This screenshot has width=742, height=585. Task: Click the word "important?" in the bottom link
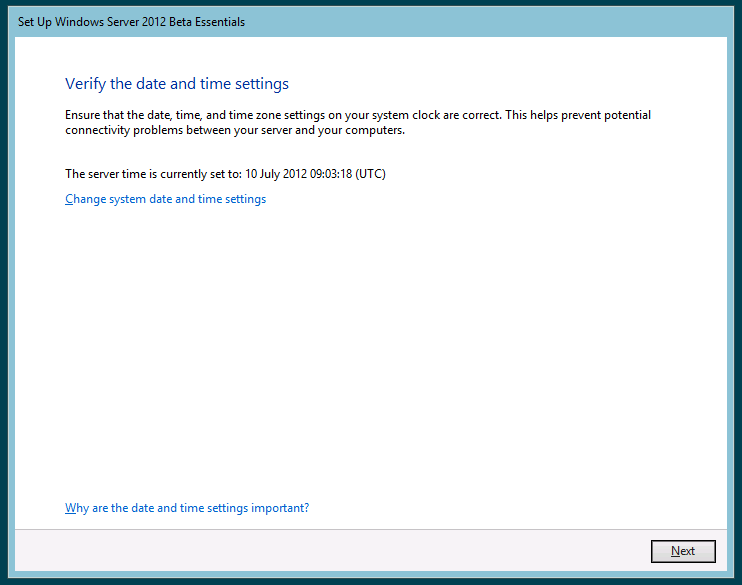tap(280, 508)
